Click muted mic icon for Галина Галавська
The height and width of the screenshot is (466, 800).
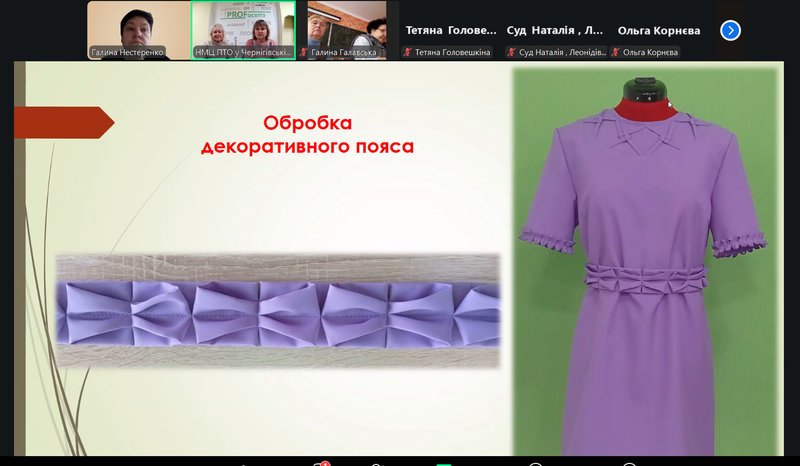point(303,52)
